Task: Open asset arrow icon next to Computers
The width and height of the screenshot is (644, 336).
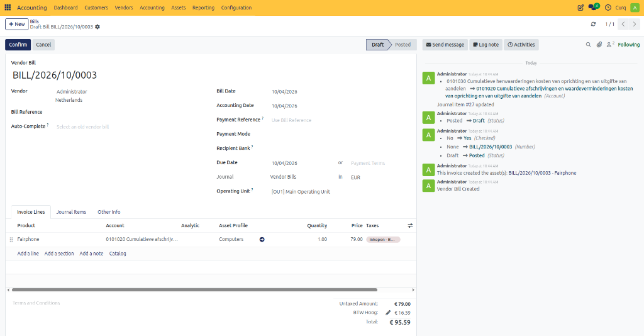Action: 262,240
